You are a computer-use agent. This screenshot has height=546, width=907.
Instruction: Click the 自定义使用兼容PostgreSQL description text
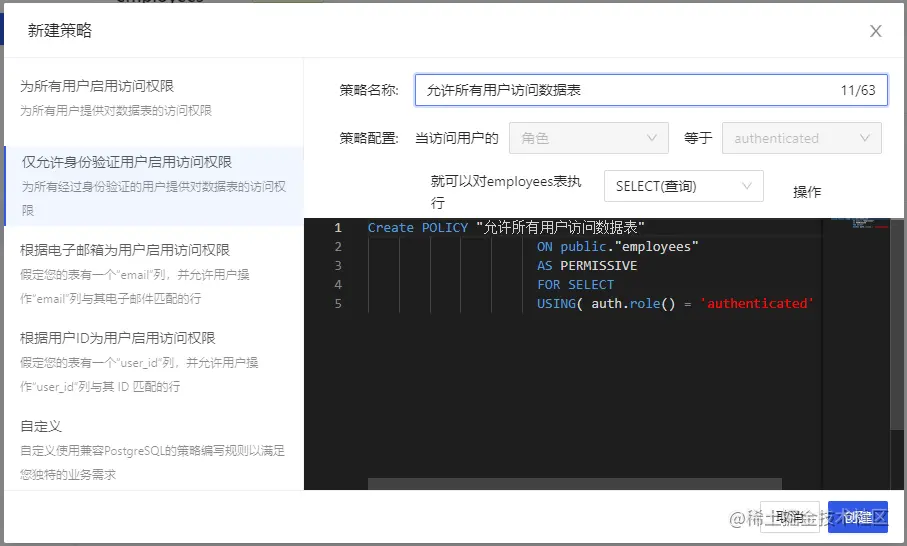pyautogui.click(x=152, y=462)
